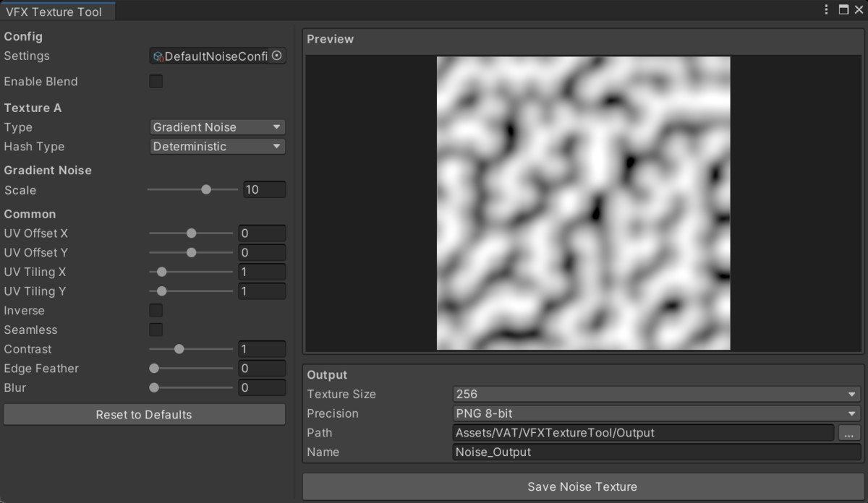This screenshot has height=503, width=868.
Task: Click the UV Offset X value field
Action: pyautogui.click(x=262, y=233)
